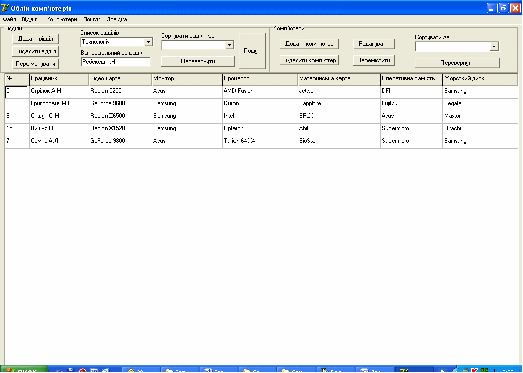Open the last (fifth) menu bar item
The image size is (523, 373).
(x=117, y=19)
